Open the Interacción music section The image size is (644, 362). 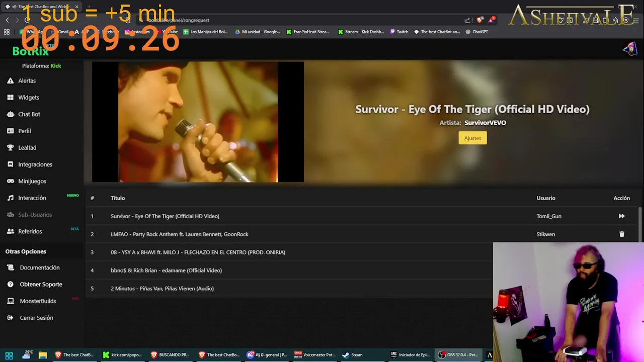27,198
